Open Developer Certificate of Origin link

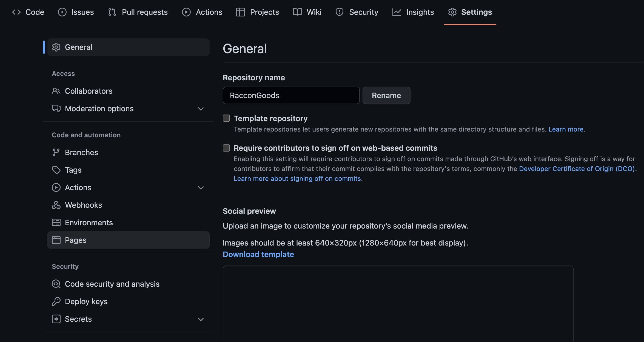coord(577,169)
